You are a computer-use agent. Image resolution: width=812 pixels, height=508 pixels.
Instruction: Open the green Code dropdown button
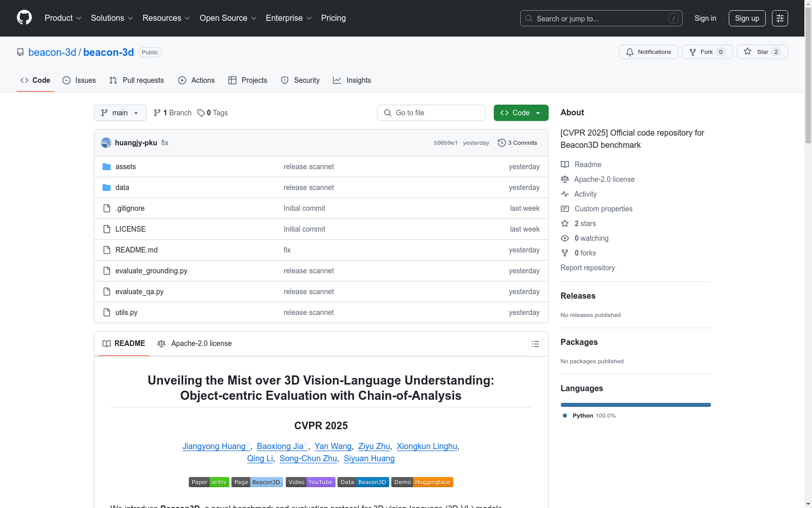click(521, 113)
